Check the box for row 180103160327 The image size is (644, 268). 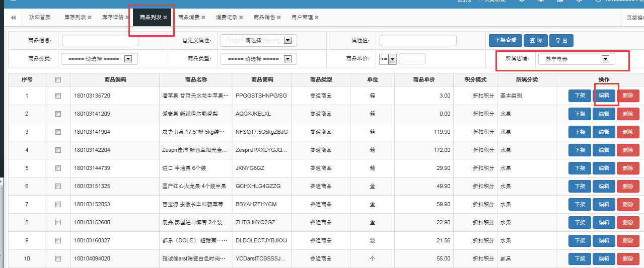58,240
